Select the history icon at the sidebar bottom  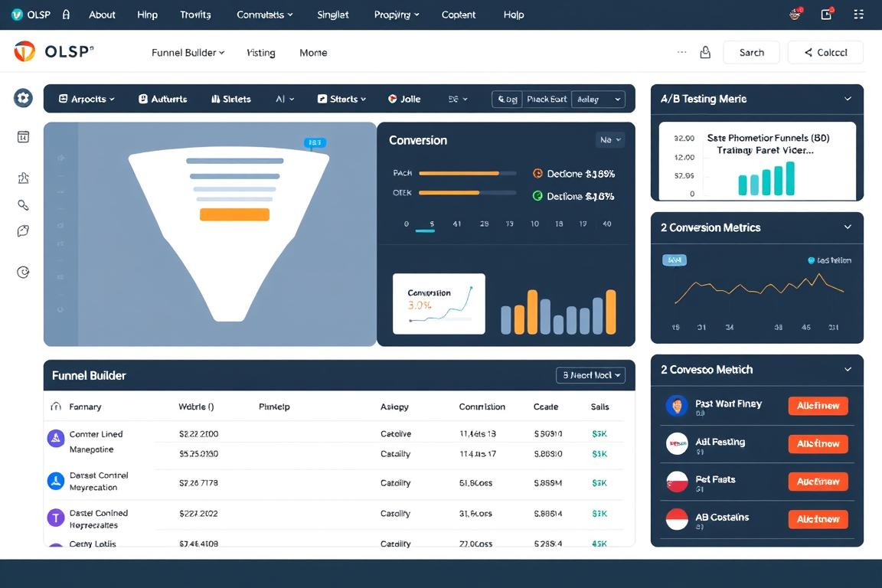pyautogui.click(x=23, y=271)
